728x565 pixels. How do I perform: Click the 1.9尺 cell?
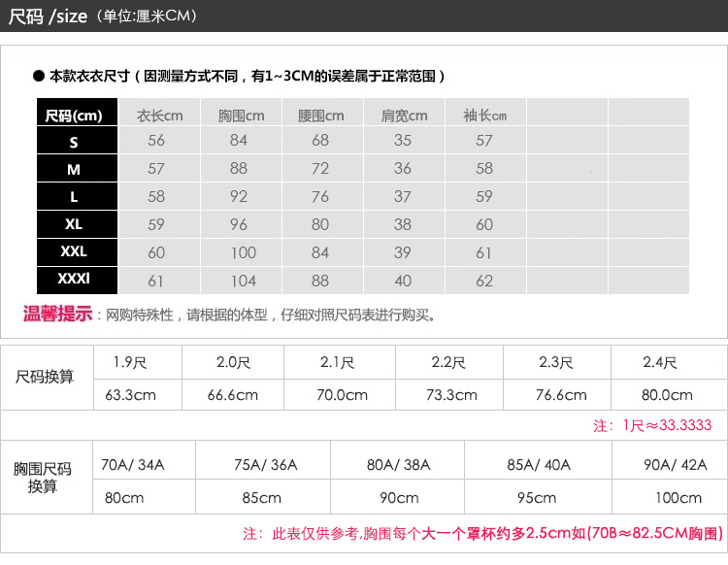(130, 362)
